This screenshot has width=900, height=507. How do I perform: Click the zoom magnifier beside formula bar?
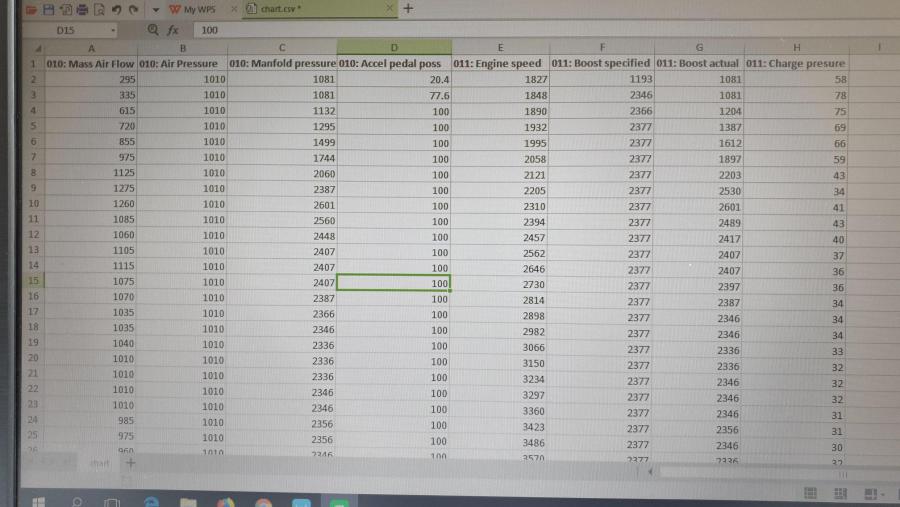(153, 30)
